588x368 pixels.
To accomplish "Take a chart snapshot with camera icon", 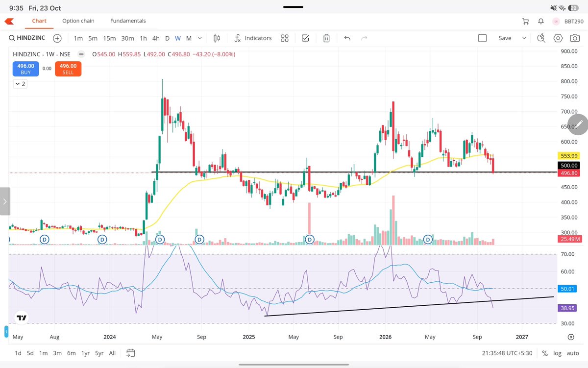I will (x=575, y=38).
